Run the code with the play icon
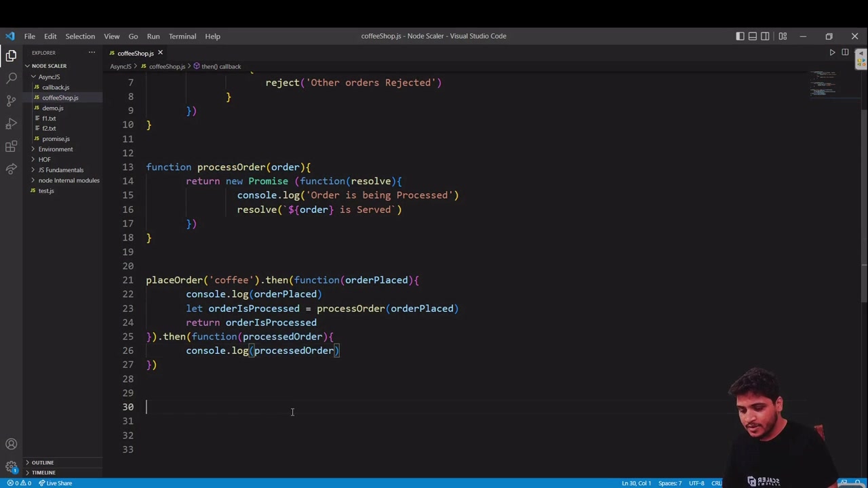Viewport: 868px width, 488px height. (x=832, y=52)
